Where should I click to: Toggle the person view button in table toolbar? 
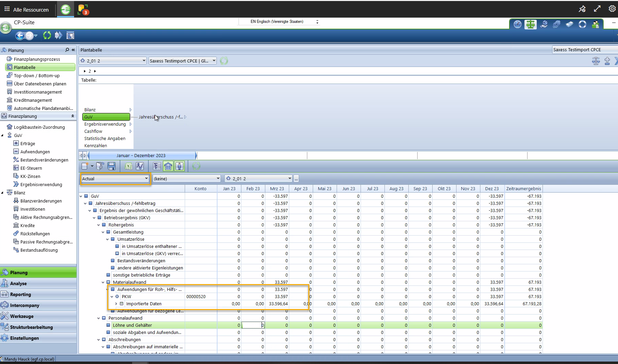[180, 166]
